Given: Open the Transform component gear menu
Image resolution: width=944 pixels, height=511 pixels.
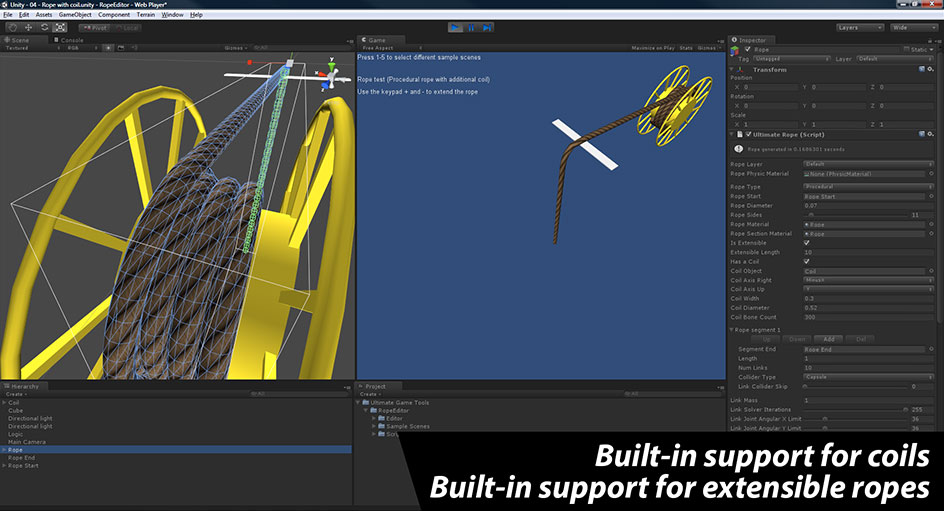Looking at the screenshot, I should pyautogui.click(x=931, y=69).
